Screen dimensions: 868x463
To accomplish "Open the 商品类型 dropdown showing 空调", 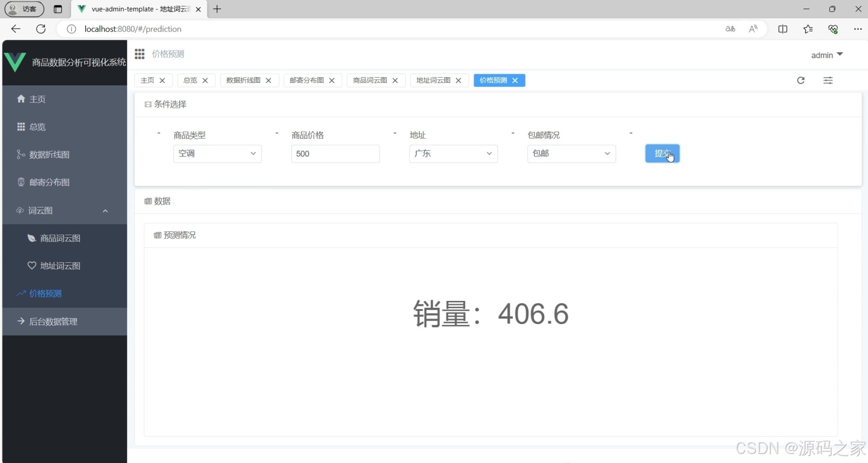I will click(x=217, y=153).
